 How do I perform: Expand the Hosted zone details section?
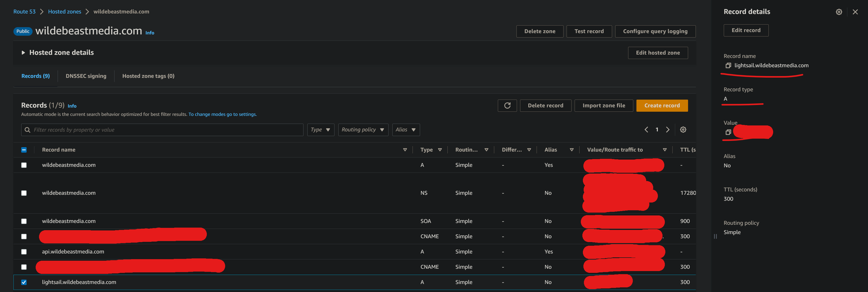pos(23,53)
